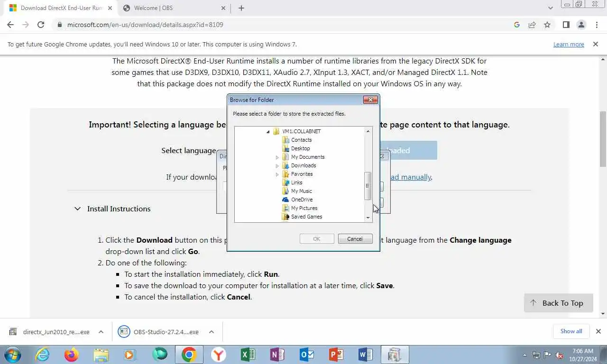This screenshot has width=607, height=364.
Task: Select OneDrive in folder tree
Action: 302,200
